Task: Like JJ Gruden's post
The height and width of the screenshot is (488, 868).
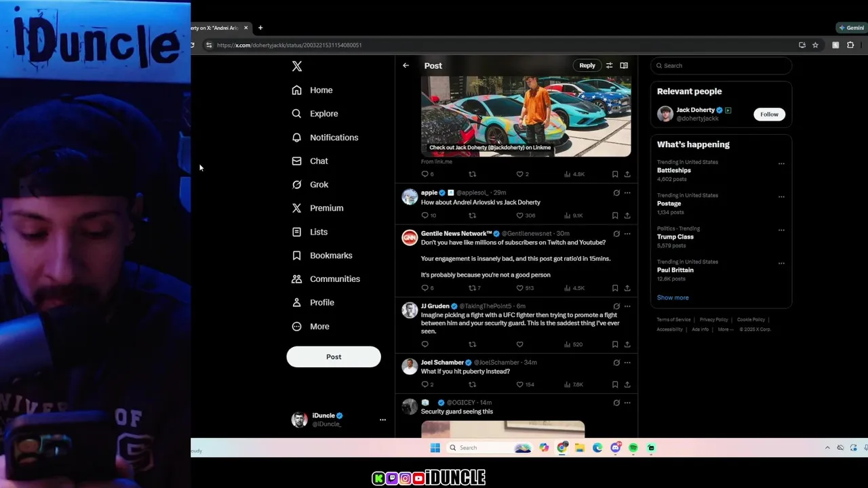Action: click(520, 344)
